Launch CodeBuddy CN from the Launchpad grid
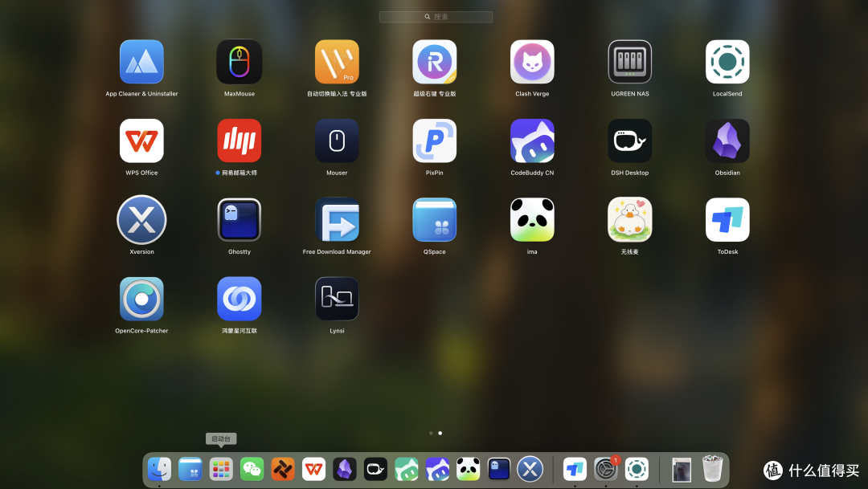This screenshot has height=489, width=868. pyautogui.click(x=532, y=141)
